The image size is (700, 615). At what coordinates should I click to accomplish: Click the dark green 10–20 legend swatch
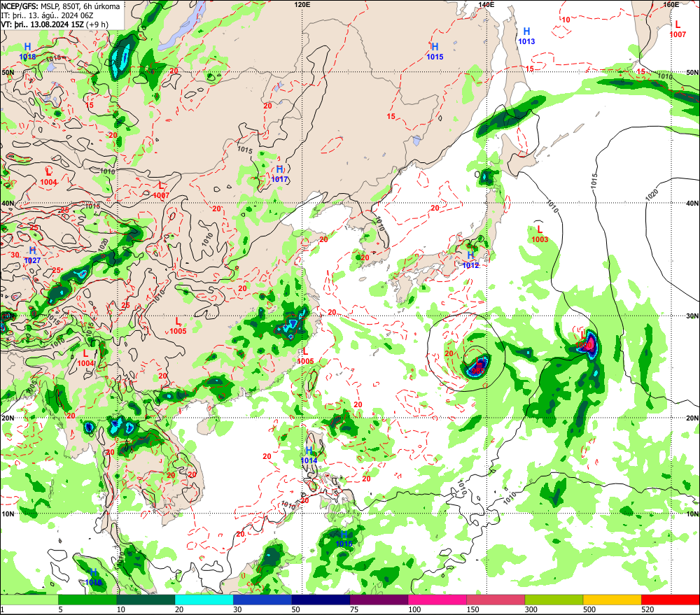[146, 600]
